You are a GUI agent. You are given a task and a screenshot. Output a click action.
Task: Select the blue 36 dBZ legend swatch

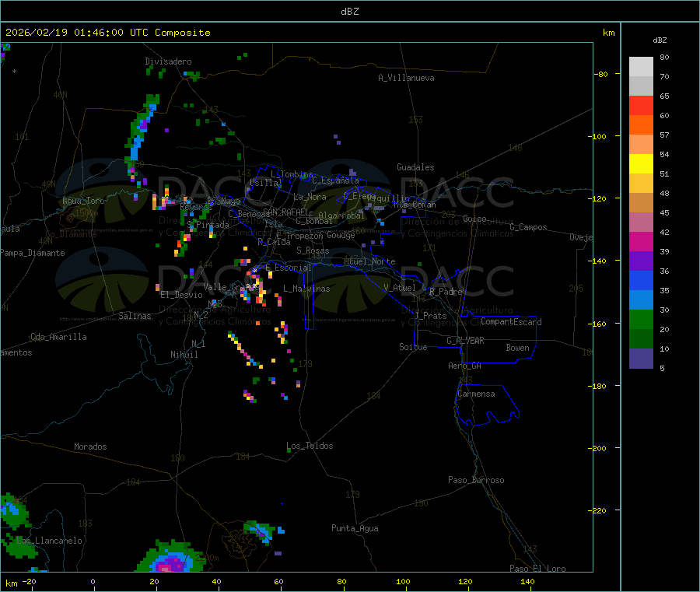(641, 280)
